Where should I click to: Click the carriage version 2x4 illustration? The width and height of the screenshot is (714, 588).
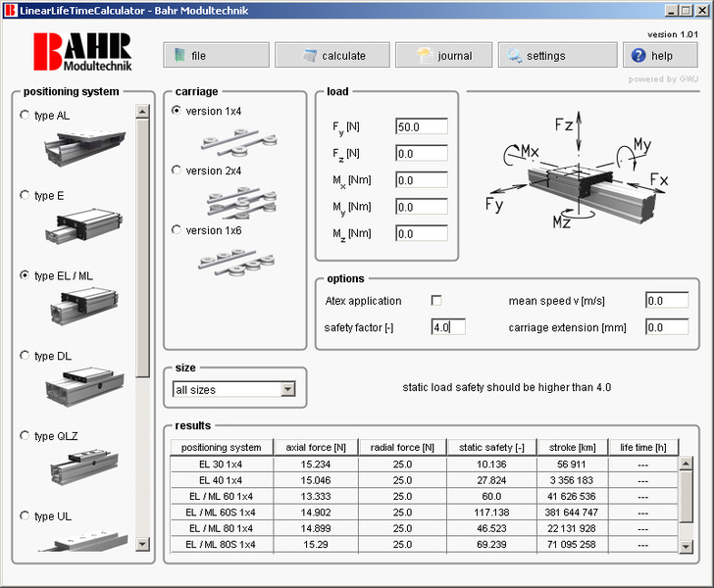[238, 200]
